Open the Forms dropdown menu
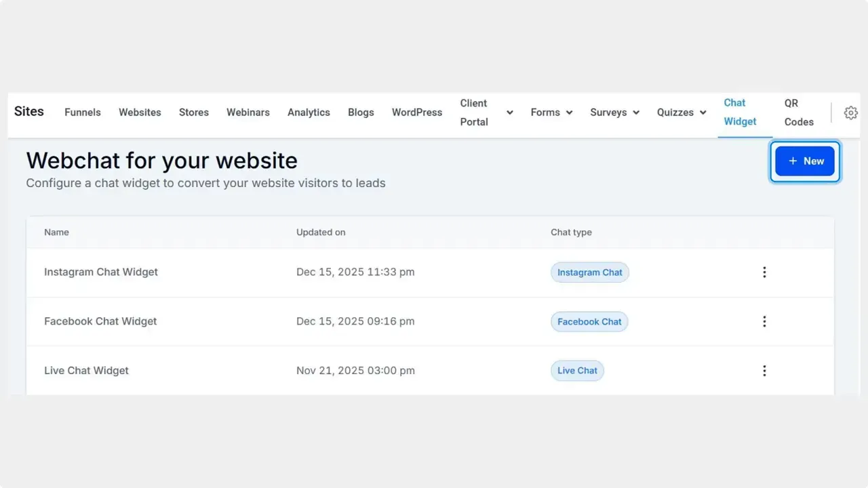This screenshot has height=488, width=868. (551, 113)
